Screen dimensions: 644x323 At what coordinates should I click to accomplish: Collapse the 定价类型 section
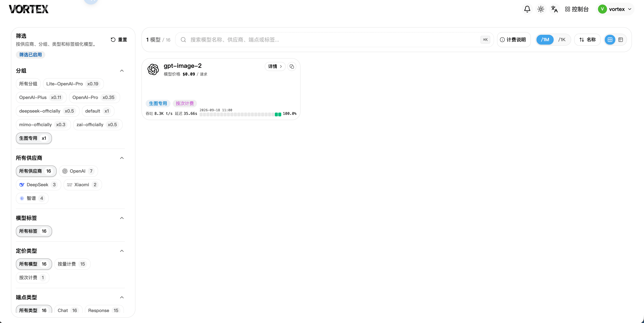pyautogui.click(x=122, y=251)
